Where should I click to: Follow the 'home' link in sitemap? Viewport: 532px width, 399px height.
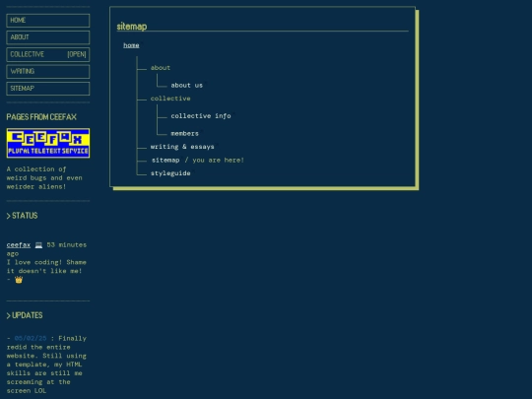[x=131, y=45]
